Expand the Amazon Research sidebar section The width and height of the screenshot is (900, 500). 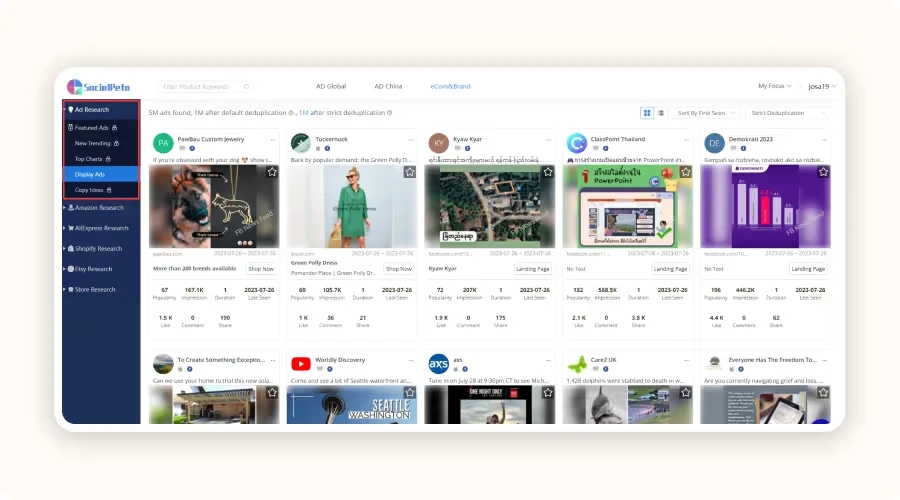99,208
